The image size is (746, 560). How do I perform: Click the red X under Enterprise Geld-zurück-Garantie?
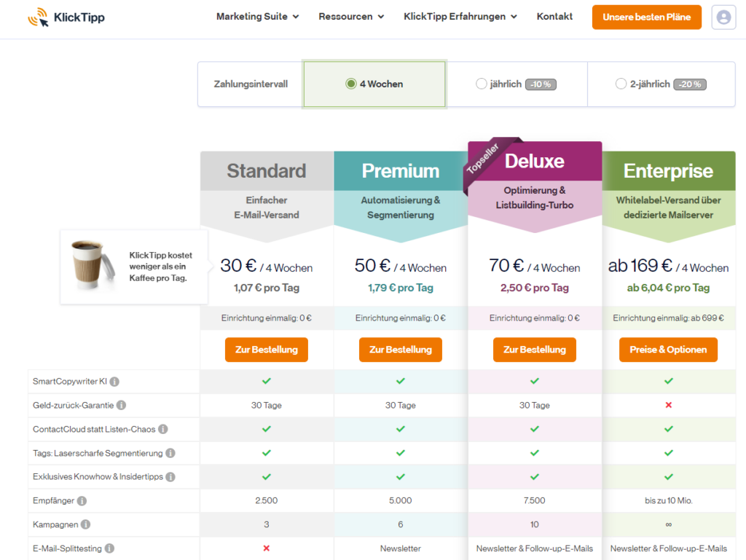669,405
